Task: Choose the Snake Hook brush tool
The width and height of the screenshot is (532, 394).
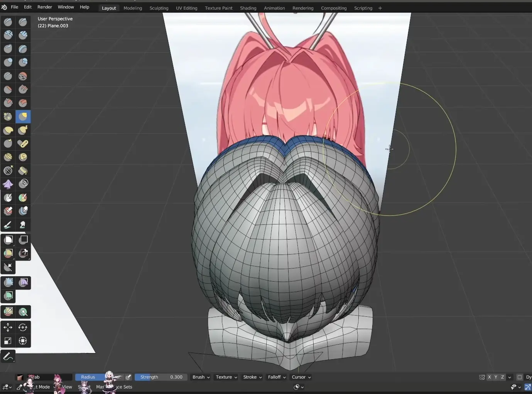Action: click(23, 130)
